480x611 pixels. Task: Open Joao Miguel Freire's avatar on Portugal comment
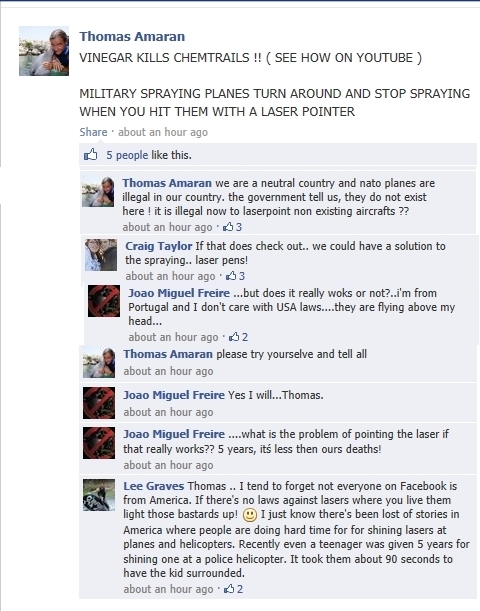(x=104, y=301)
